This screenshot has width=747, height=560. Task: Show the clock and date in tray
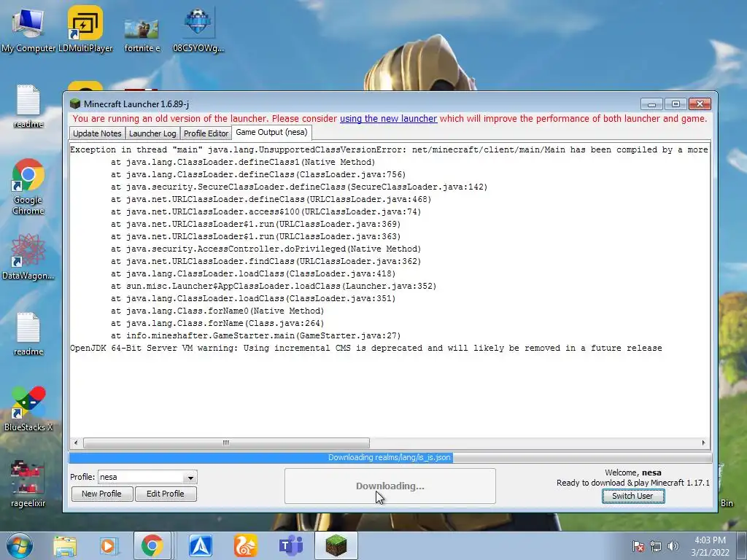711,546
